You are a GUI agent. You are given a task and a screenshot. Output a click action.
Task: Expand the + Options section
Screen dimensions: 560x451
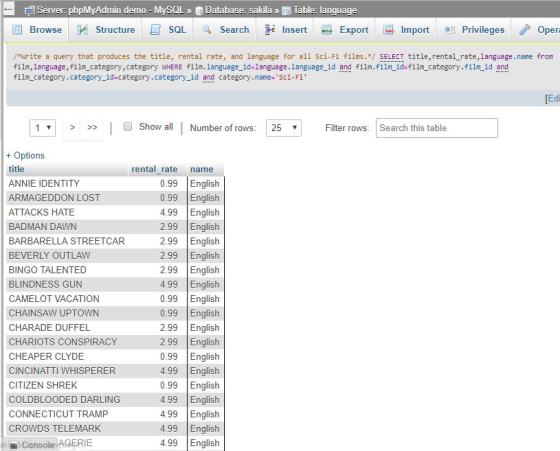pyautogui.click(x=25, y=155)
